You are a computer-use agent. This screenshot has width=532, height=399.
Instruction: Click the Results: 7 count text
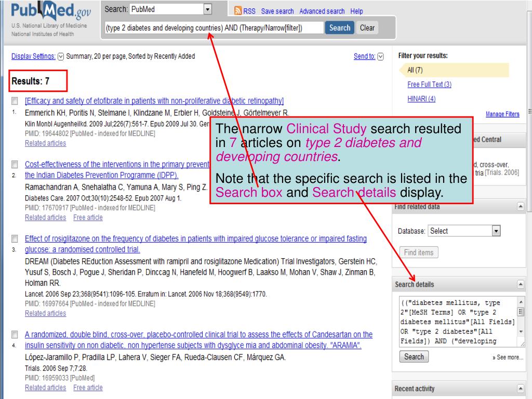click(31, 81)
